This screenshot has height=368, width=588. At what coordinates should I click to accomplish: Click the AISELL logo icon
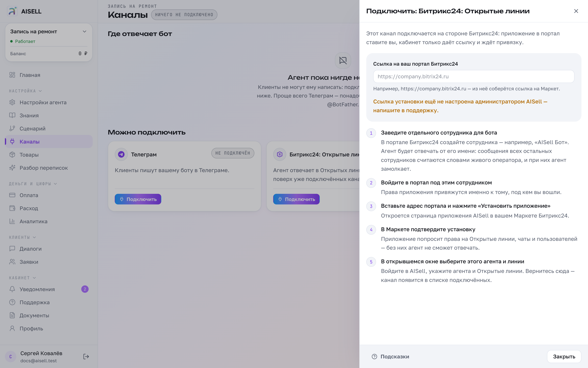point(12,11)
